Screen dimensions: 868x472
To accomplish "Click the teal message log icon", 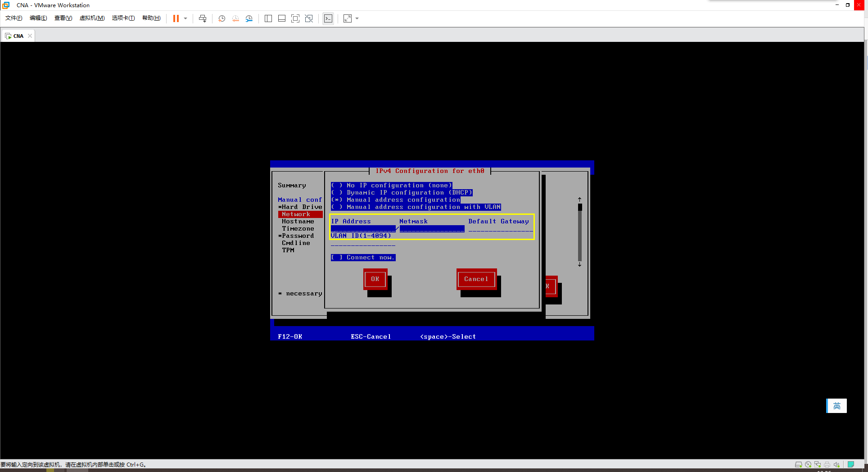I will [851, 464].
